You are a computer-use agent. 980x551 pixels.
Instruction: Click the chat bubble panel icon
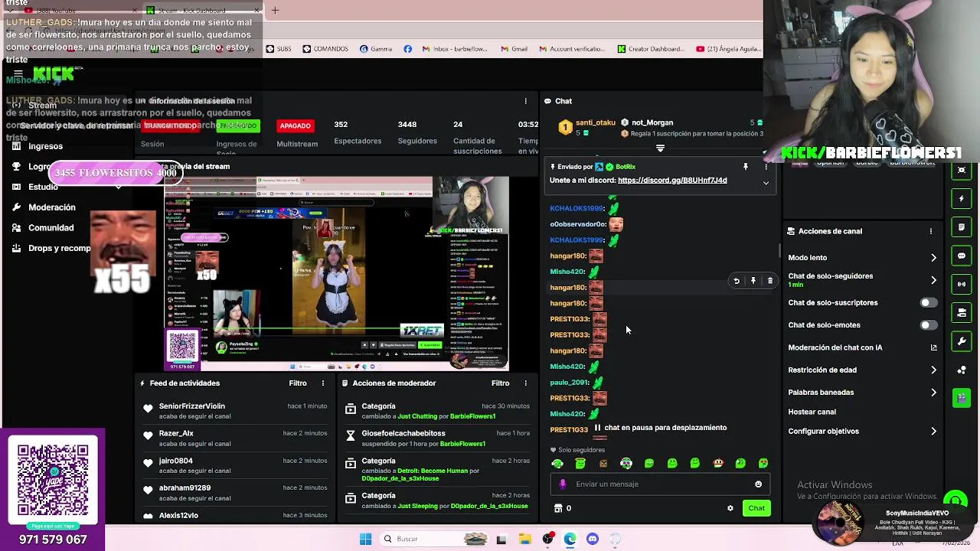[x=962, y=256]
